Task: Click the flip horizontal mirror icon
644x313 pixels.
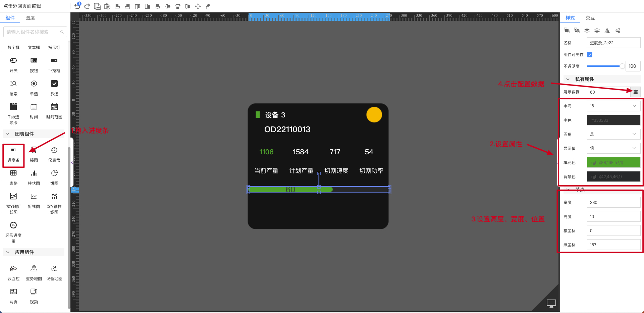Action: pyautogui.click(x=607, y=31)
